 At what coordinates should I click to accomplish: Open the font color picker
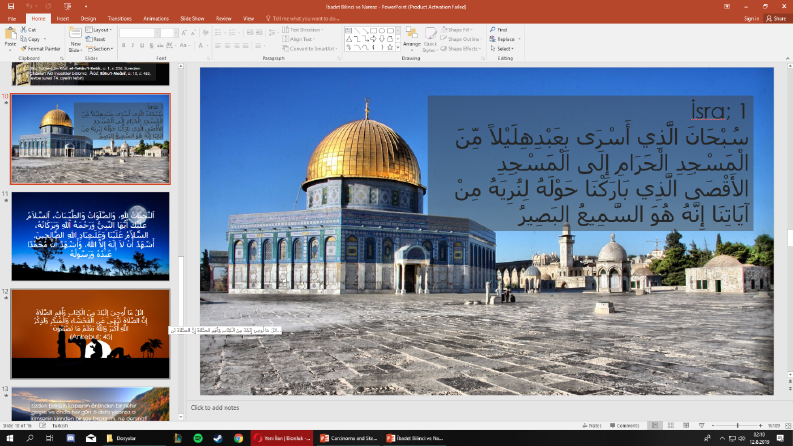[202, 46]
